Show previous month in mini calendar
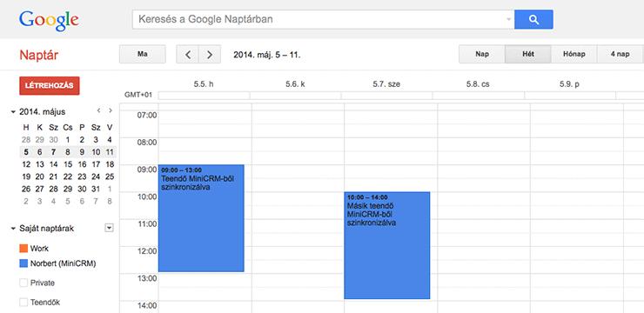Image resolution: width=644 pixels, height=313 pixels. coord(98,110)
